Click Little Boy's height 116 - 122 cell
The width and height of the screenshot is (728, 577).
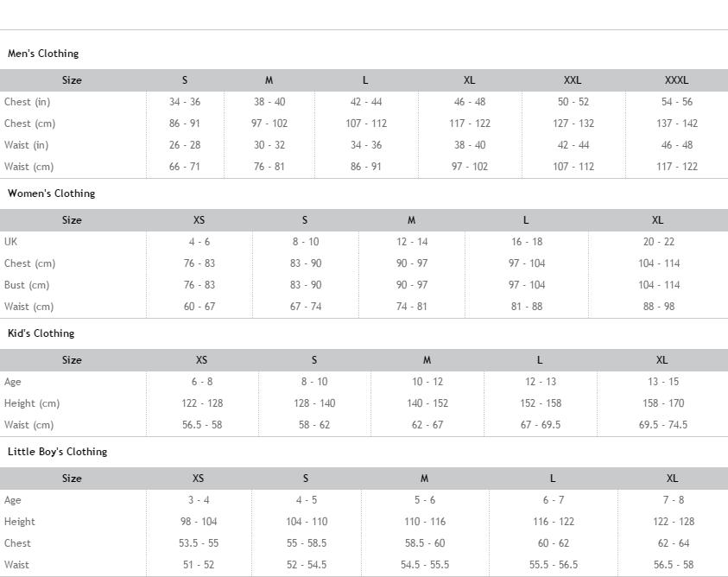tap(554, 521)
